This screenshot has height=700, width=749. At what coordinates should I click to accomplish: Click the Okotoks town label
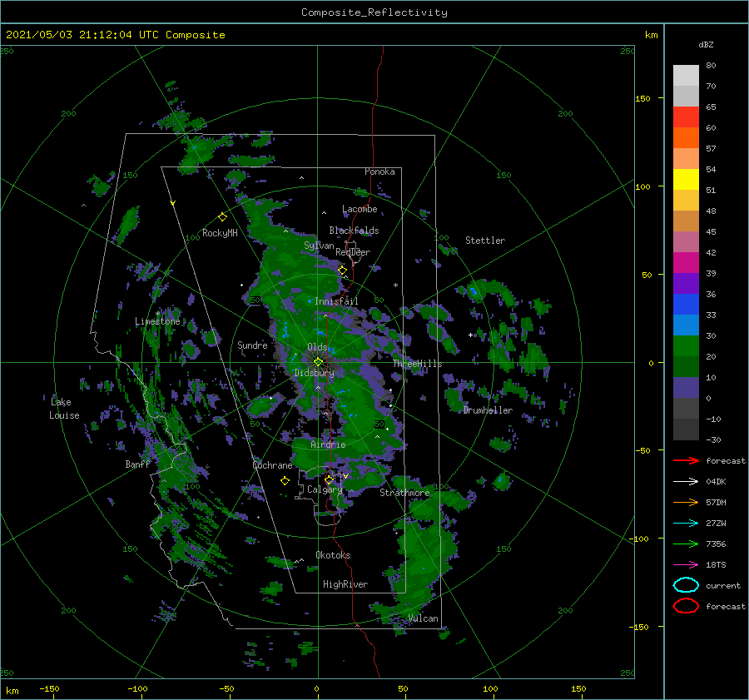click(x=333, y=554)
